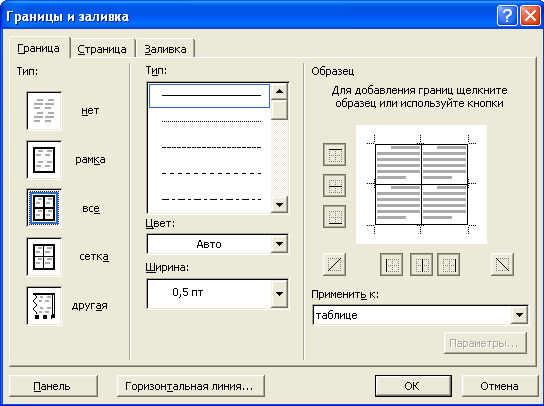The height and width of the screenshot is (406, 544).
Task: Select the dash-dot line style
Action: [x=210, y=200]
